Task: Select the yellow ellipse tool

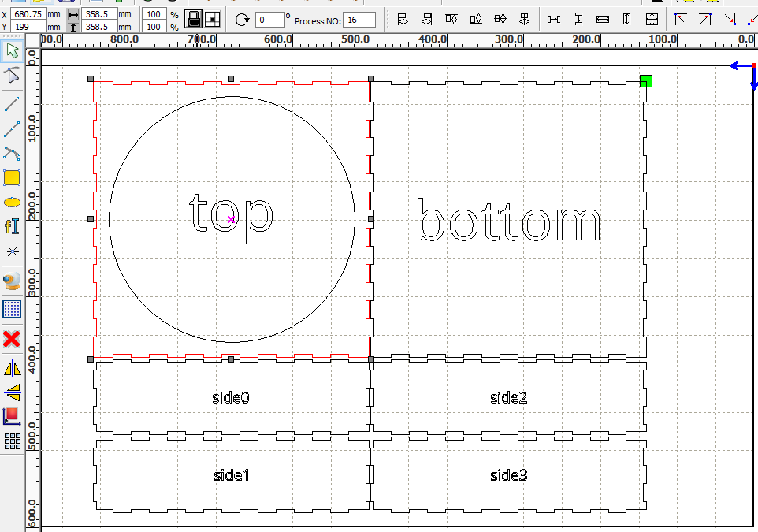Action: pyautogui.click(x=12, y=202)
